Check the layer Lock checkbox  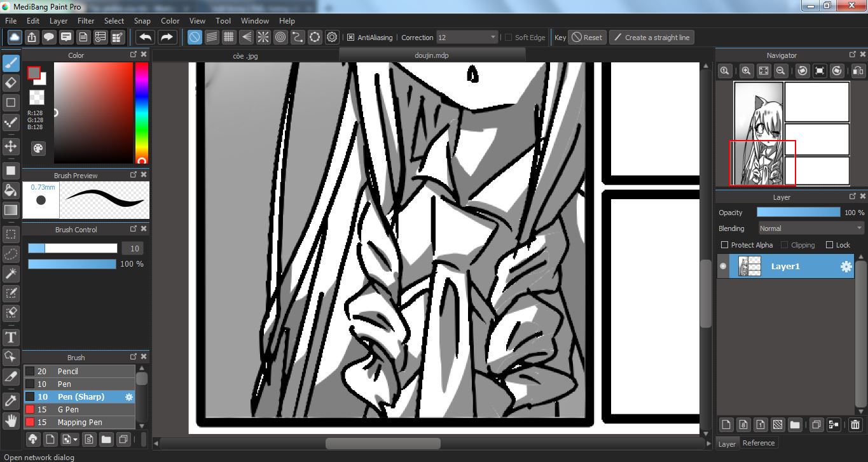[829, 245]
